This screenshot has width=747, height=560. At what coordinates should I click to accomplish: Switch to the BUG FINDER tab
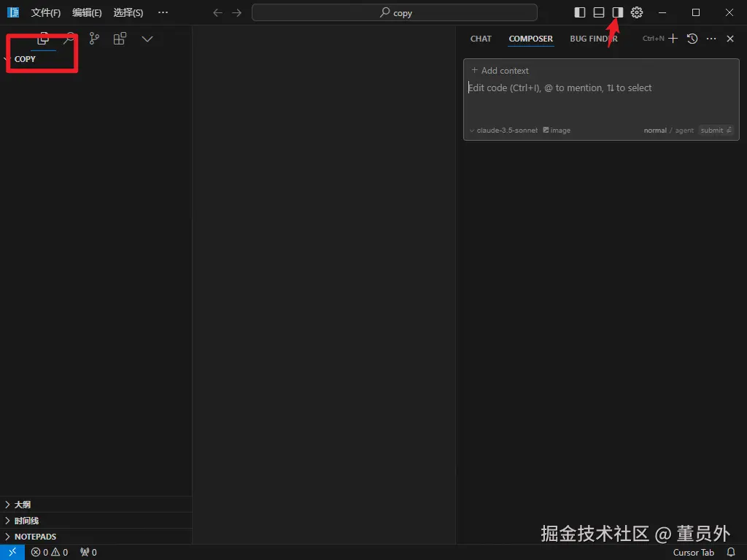594,39
